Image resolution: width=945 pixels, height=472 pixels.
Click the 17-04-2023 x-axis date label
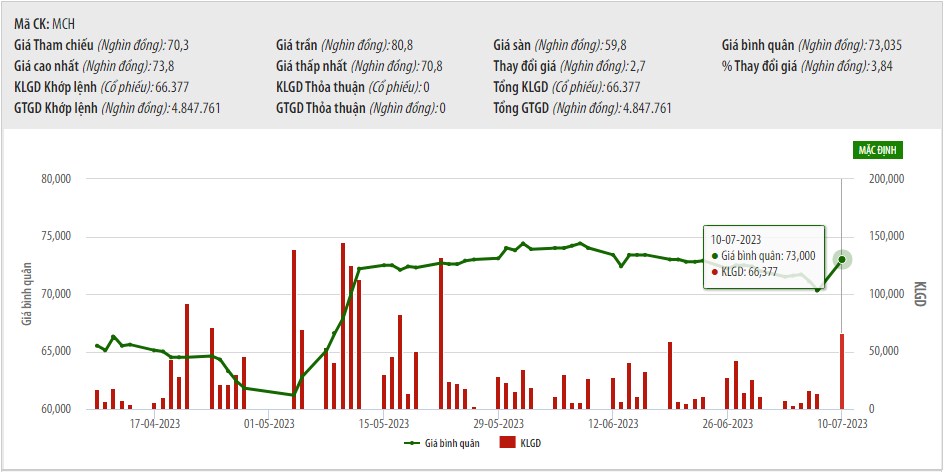tap(155, 424)
